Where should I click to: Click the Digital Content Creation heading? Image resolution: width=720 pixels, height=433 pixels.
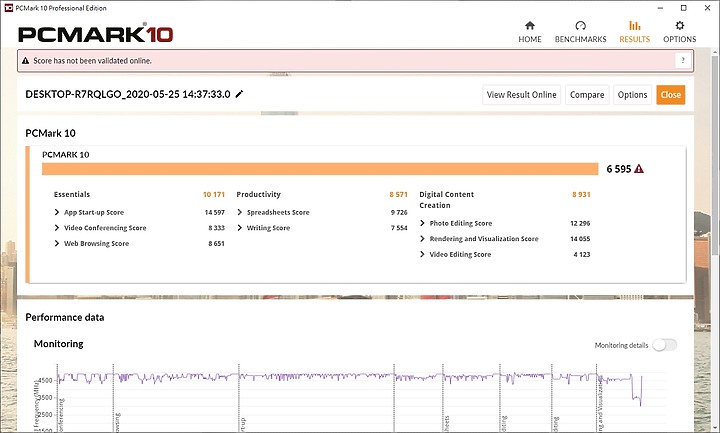[446, 200]
